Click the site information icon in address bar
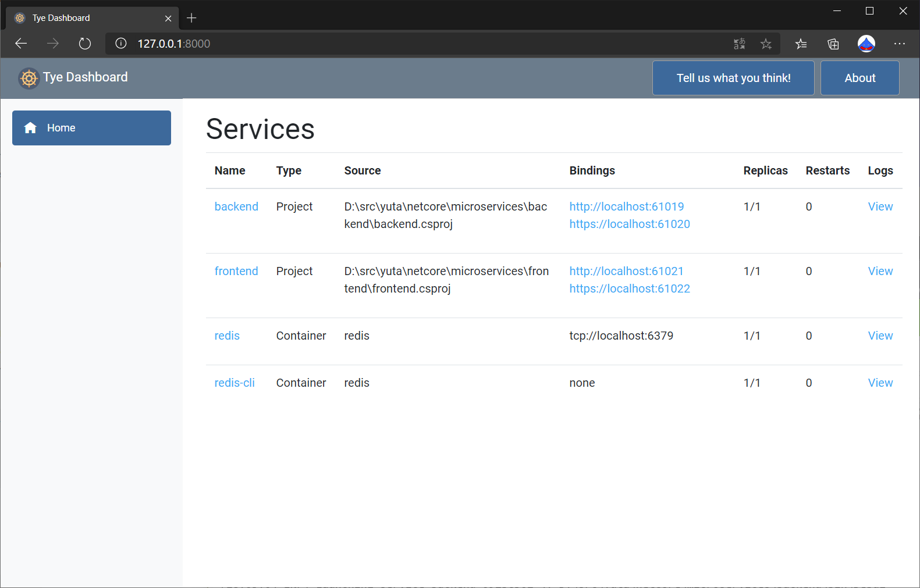 tap(121, 44)
